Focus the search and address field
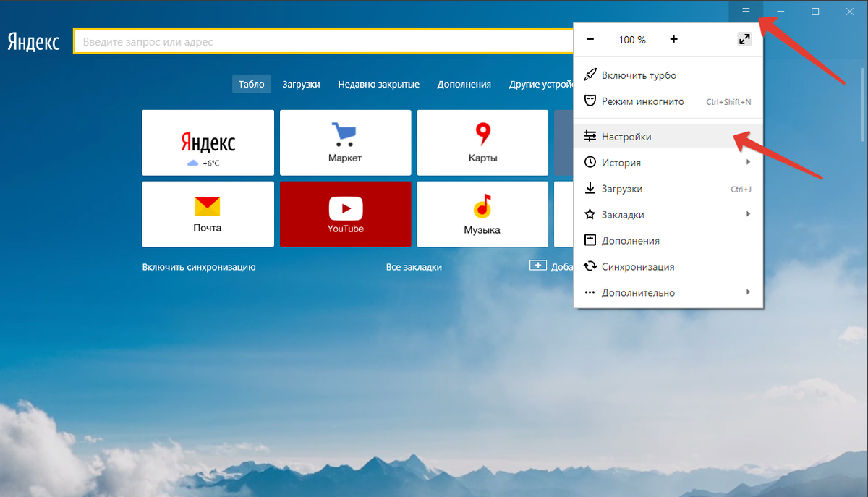This screenshot has width=868, height=497. [323, 41]
